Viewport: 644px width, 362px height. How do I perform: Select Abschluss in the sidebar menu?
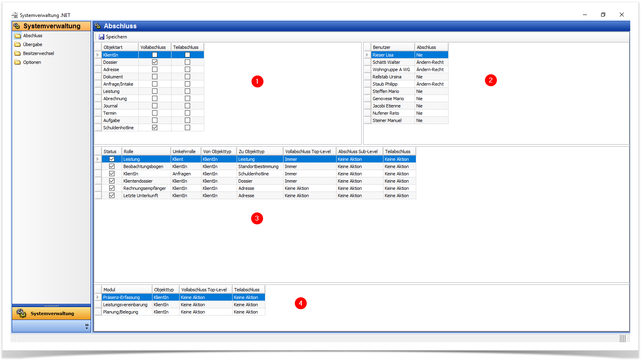pyautogui.click(x=33, y=36)
